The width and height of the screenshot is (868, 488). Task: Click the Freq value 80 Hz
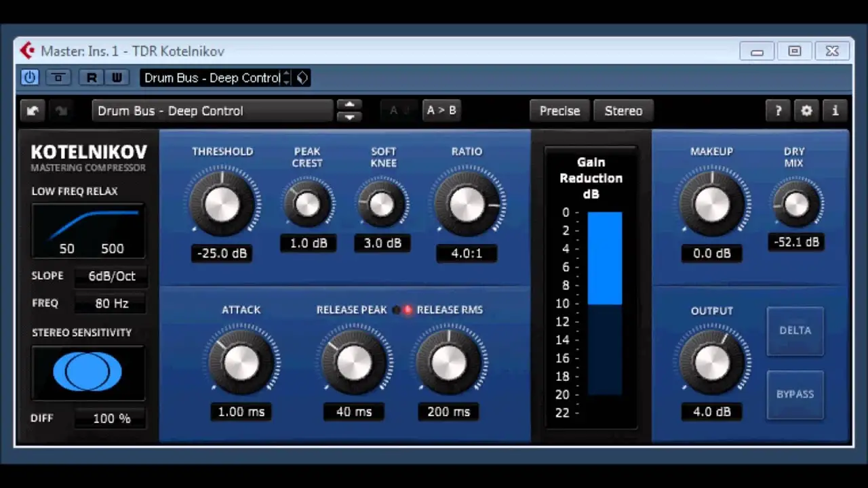point(112,303)
